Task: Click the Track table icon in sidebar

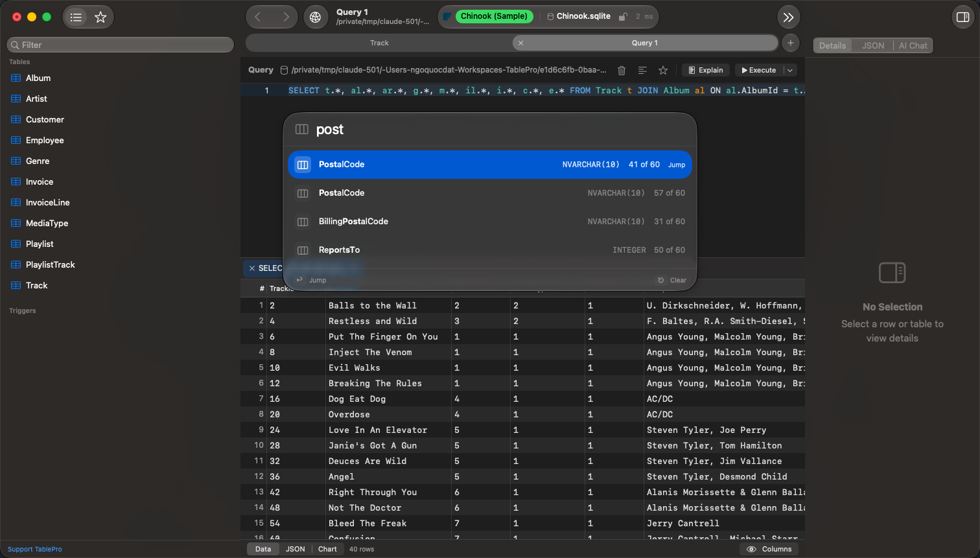Action: 16,285
